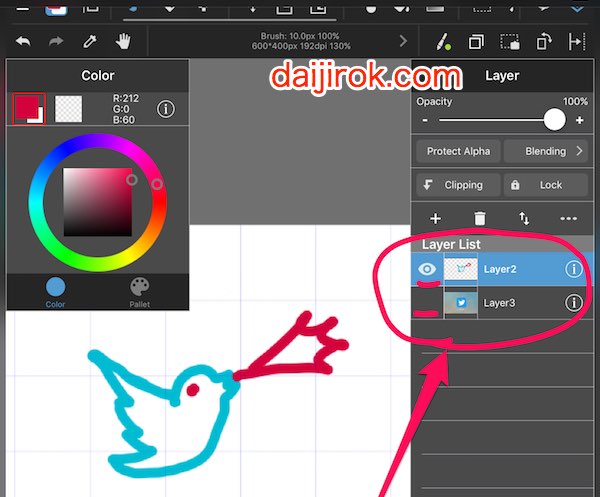Add a new layer
This screenshot has width=600, height=497.
(x=435, y=219)
